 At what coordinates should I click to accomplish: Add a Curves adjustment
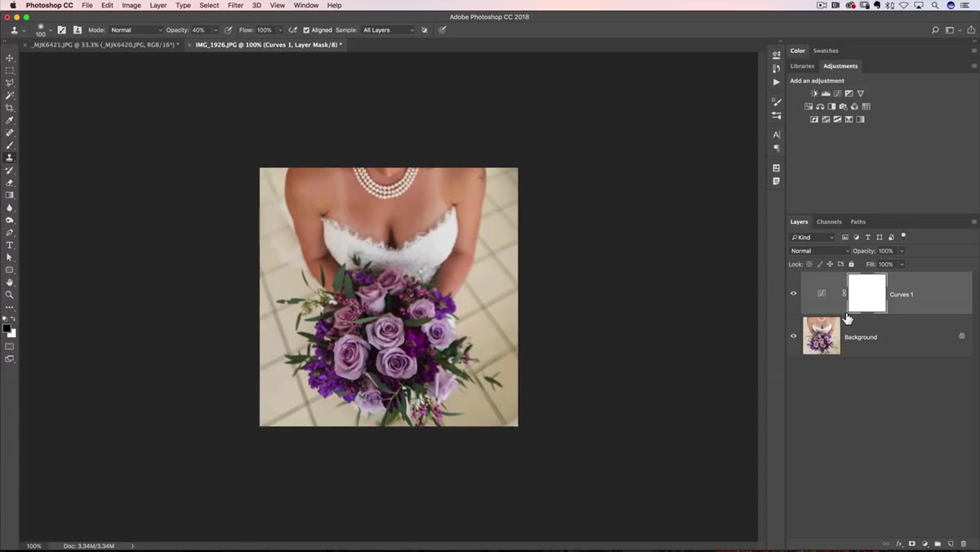click(x=837, y=94)
